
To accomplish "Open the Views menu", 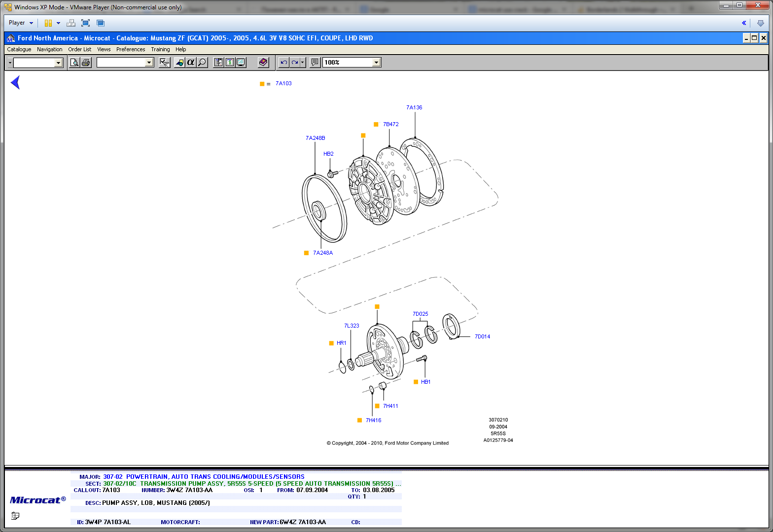I will [x=104, y=49].
